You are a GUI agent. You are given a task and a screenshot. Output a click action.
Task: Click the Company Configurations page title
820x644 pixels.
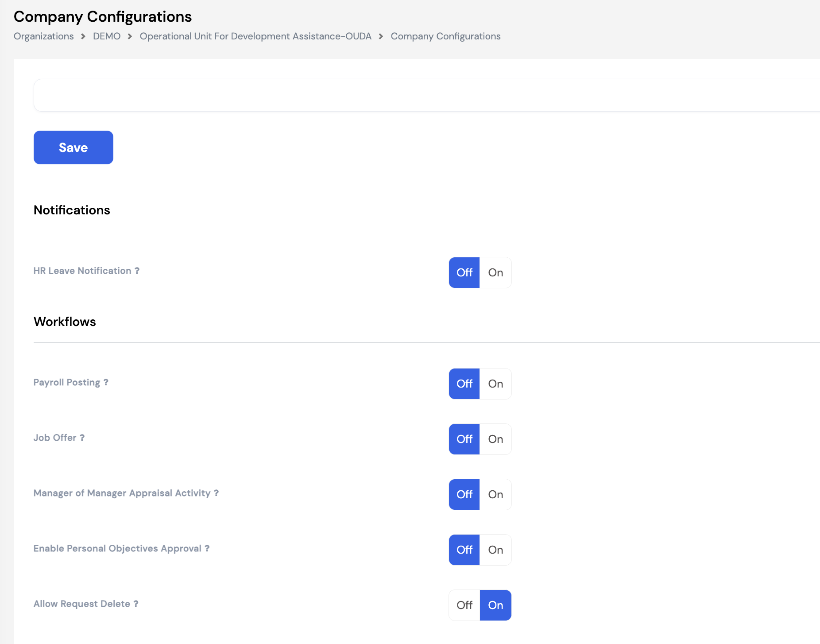[x=103, y=17]
